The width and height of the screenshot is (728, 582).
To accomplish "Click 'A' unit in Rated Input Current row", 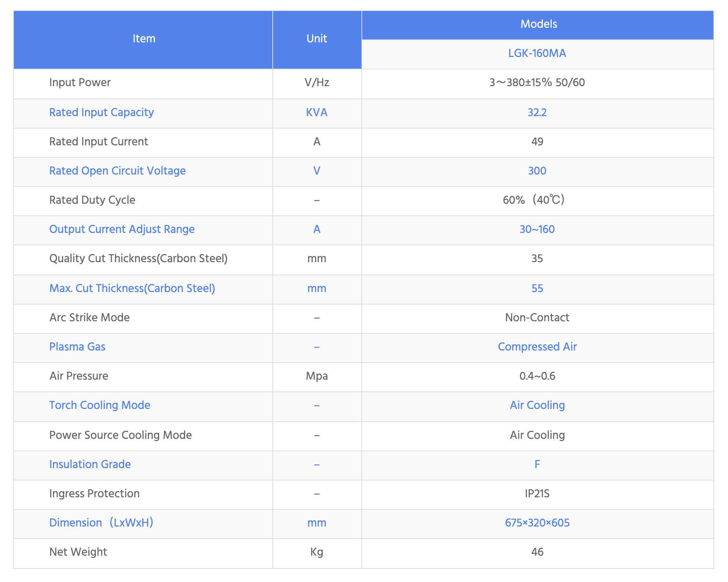I will (x=317, y=142).
